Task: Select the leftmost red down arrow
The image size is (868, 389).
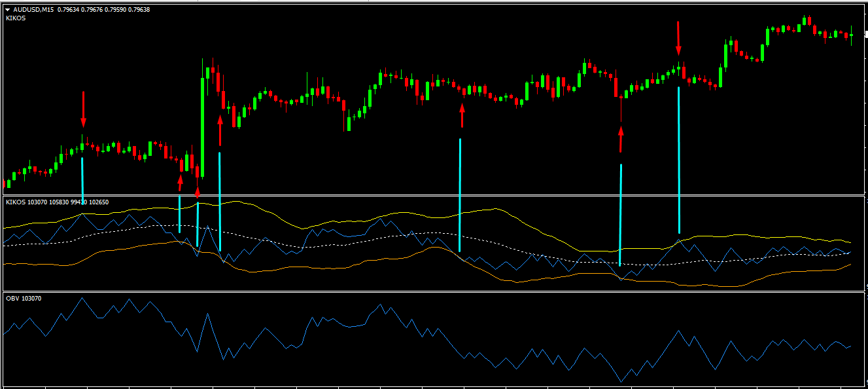Action: [83, 109]
